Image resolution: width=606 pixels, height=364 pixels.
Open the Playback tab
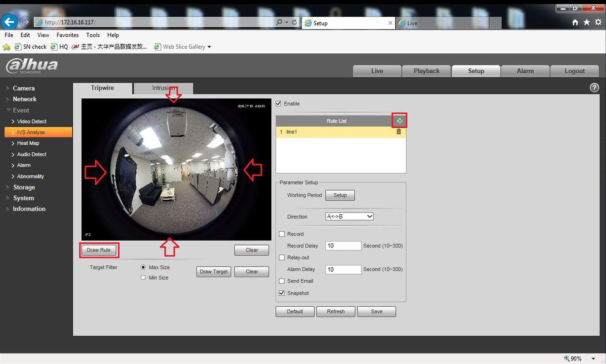coord(426,71)
